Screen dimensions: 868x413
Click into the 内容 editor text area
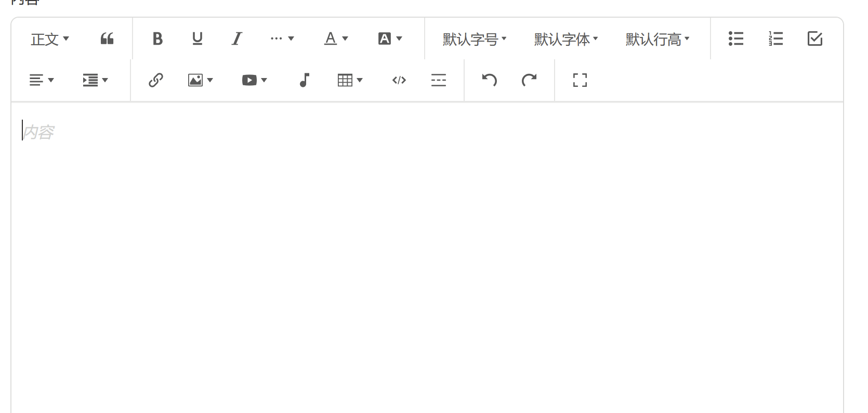pos(427,257)
